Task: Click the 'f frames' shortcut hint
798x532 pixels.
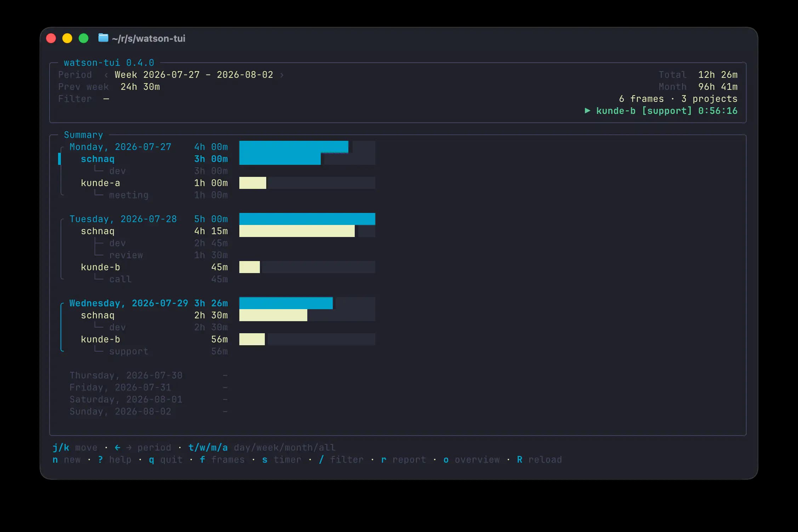Action: 222,459
